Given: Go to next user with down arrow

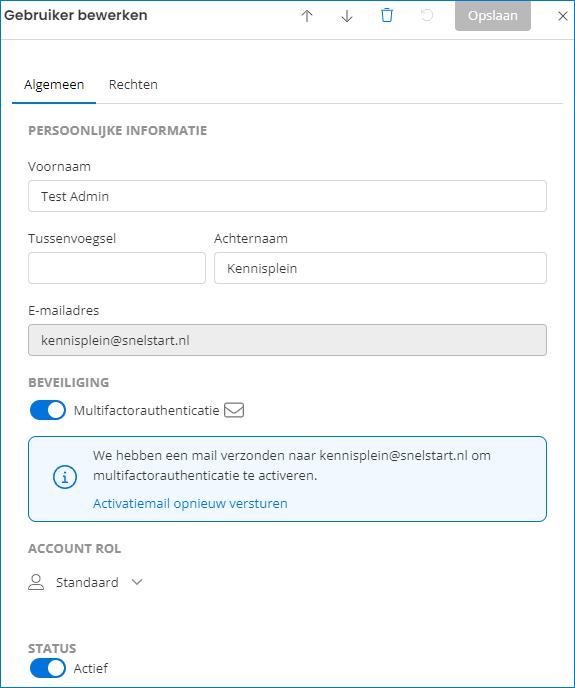Looking at the screenshot, I should 347,16.
